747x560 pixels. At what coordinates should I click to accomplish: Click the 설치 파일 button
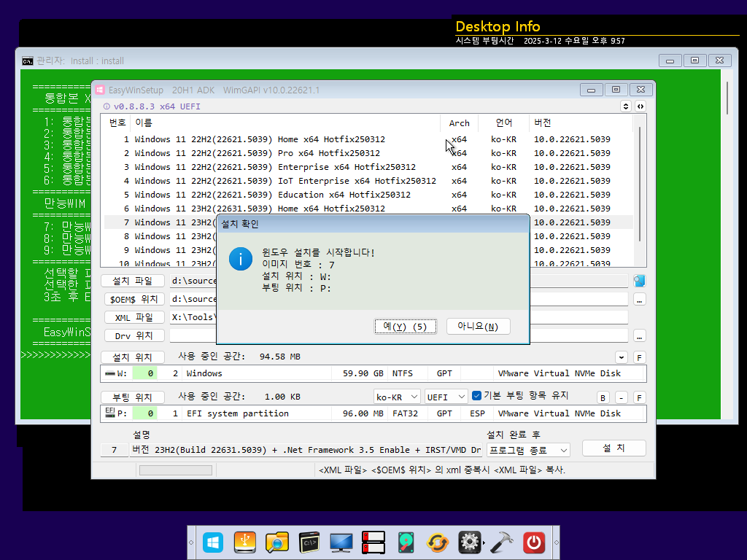[133, 281]
